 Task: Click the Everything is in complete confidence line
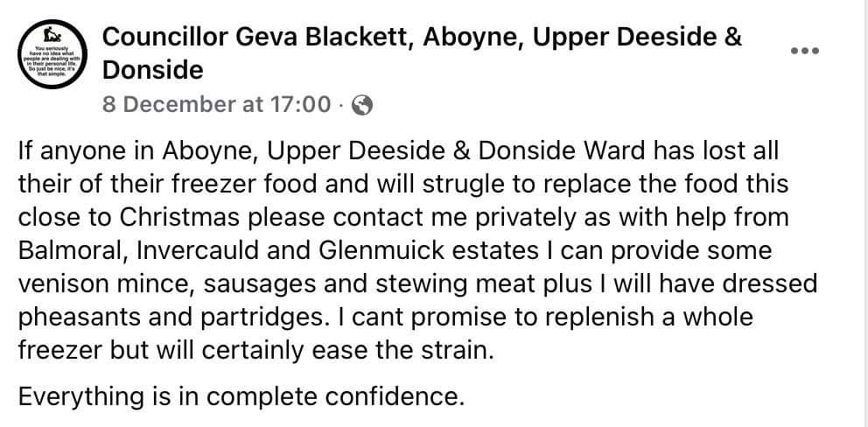pyautogui.click(x=241, y=397)
